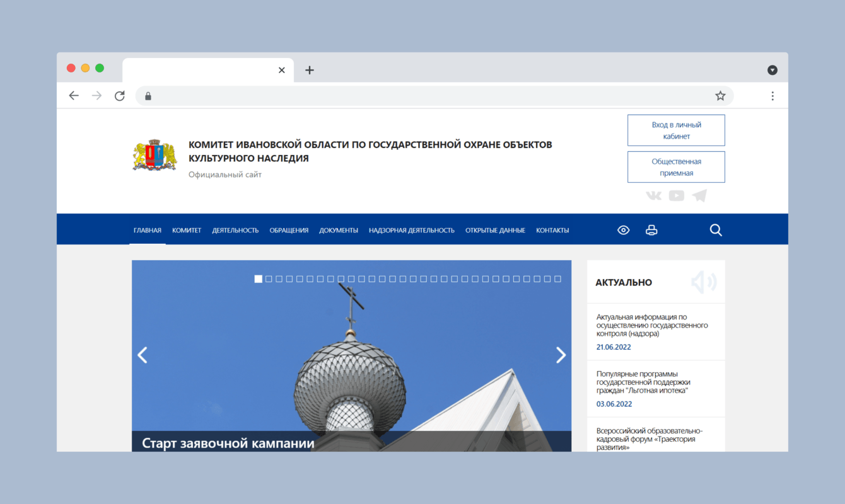Open the YouTube channel icon
The height and width of the screenshot is (504, 845).
[676, 195]
